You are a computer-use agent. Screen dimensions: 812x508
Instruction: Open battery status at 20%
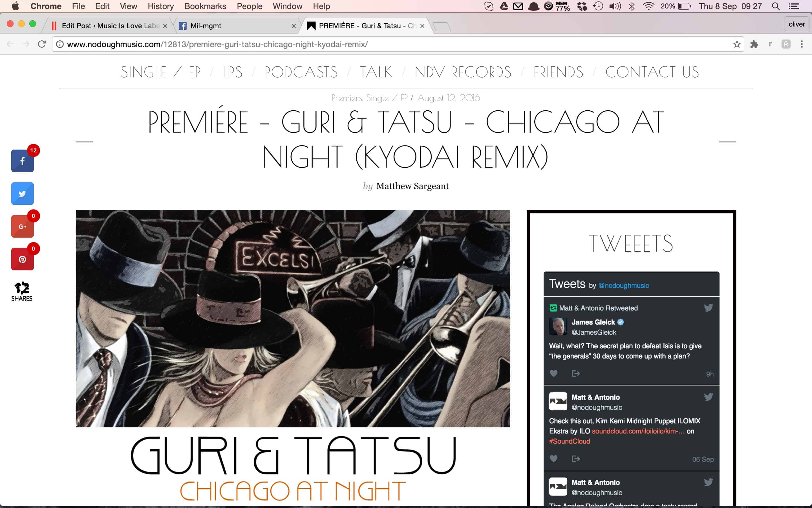676,6
